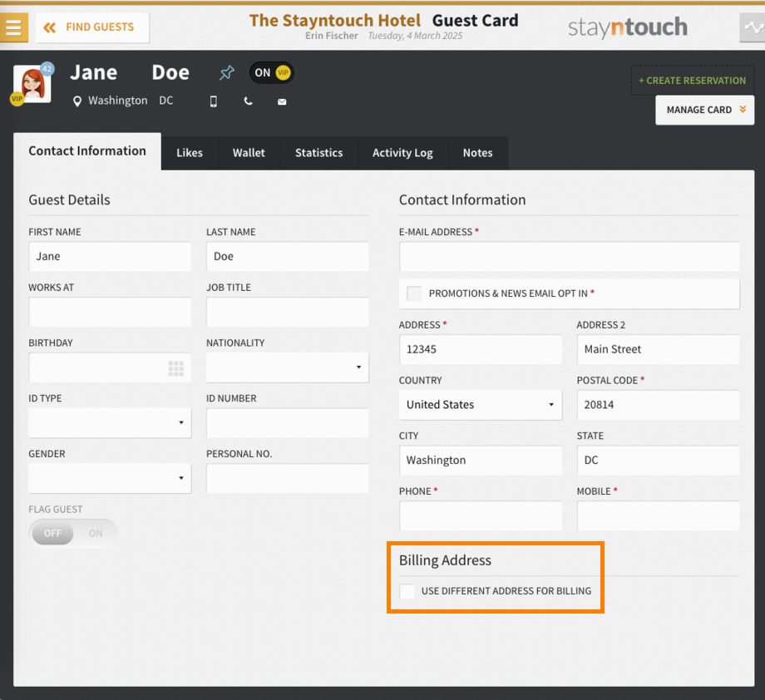Screen dimensions: 765x700
Task: Click the Personal No. input field
Action: pos(288,479)
